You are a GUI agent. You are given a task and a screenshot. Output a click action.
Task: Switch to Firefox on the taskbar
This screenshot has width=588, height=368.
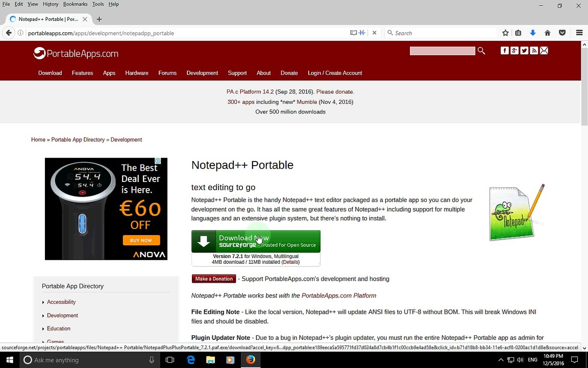(251, 360)
